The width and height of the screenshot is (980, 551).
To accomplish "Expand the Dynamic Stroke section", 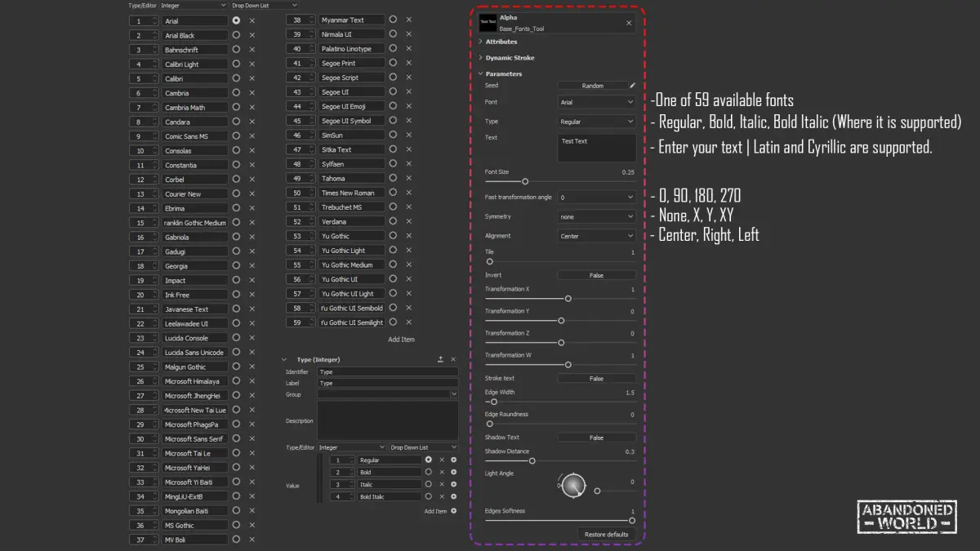I will point(480,58).
